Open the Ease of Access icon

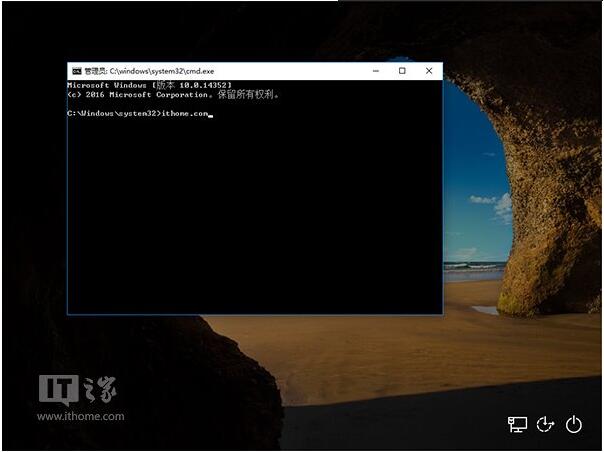[545, 424]
